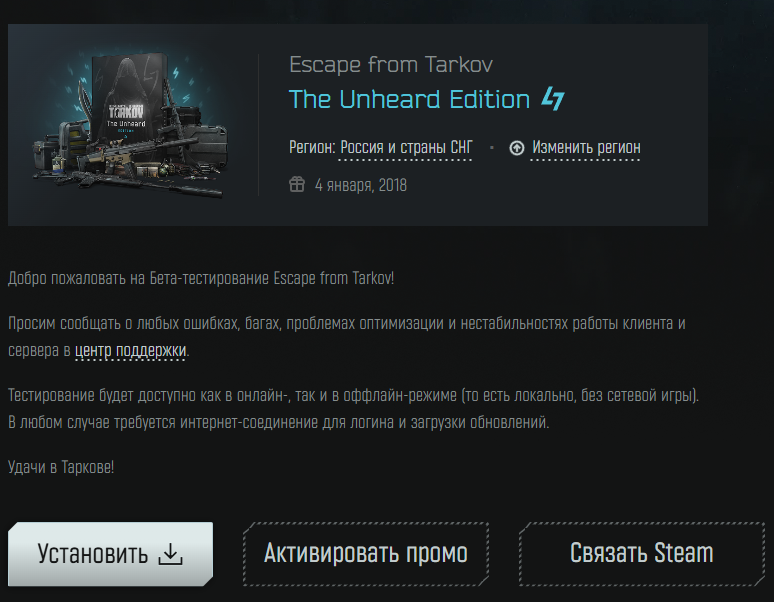Click the Просим сообщать о любых ошибках paragraph
The image size is (774, 602).
tap(347, 337)
